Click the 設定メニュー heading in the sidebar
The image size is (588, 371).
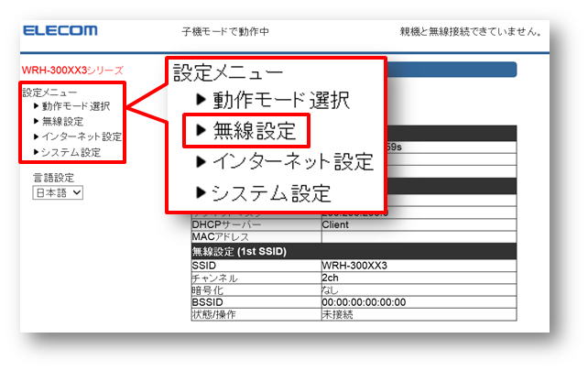pos(49,93)
